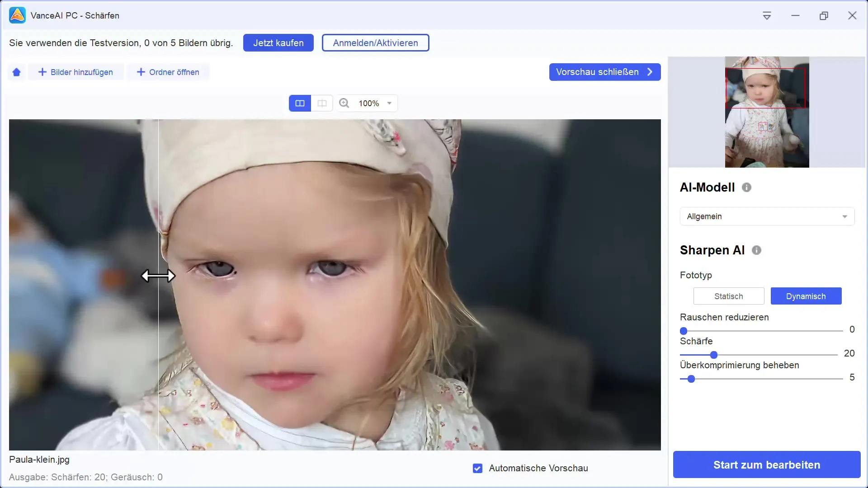
Task: Click the Bilder hinzufügen plus icon
Action: (42, 71)
